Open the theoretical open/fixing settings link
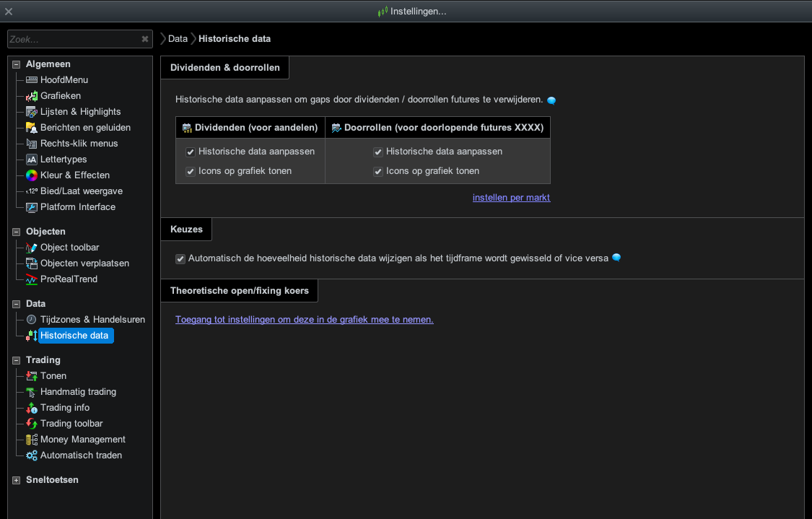 coord(304,320)
